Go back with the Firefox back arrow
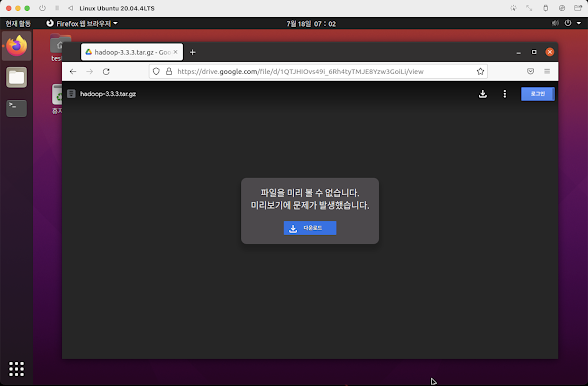This screenshot has width=588, height=386. coord(73,71)
